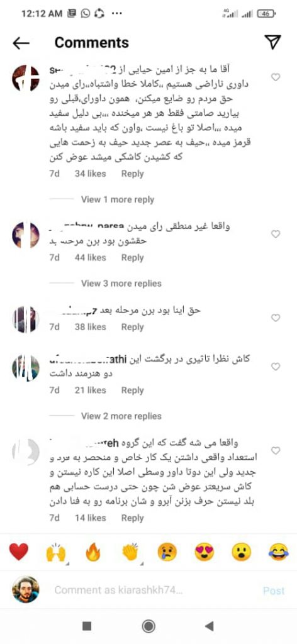
Task: Tap the Post button
Action: 274,591
